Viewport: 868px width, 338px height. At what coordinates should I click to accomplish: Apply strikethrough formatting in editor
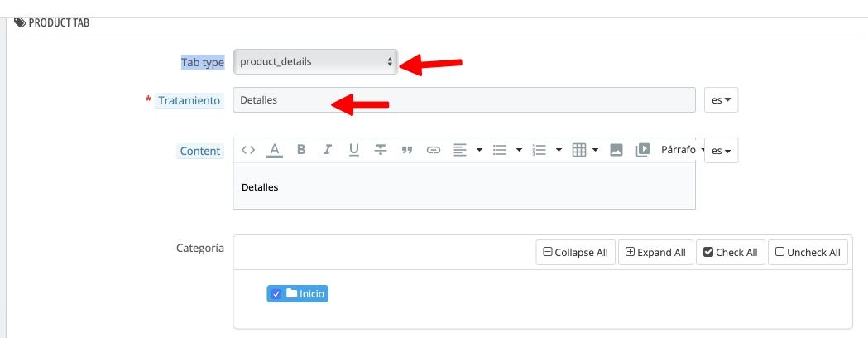pyautogui.click(x=381, y=150)
